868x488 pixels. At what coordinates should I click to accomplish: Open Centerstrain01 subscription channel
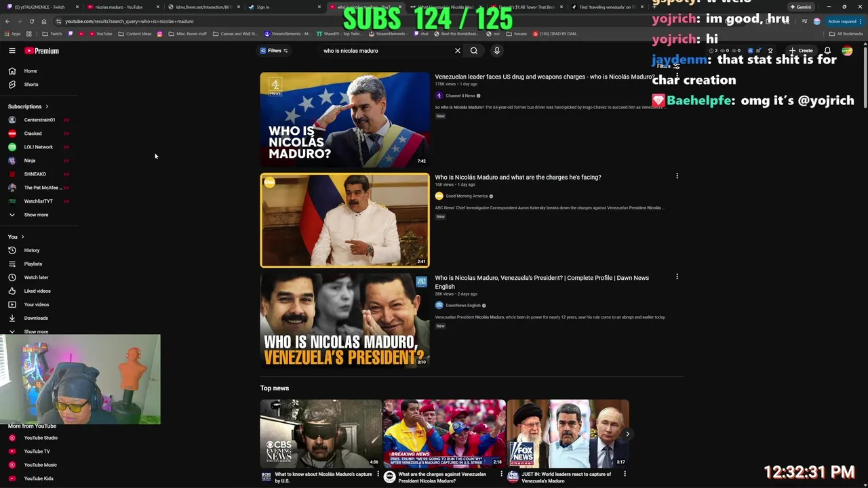(x=39, y=120)
